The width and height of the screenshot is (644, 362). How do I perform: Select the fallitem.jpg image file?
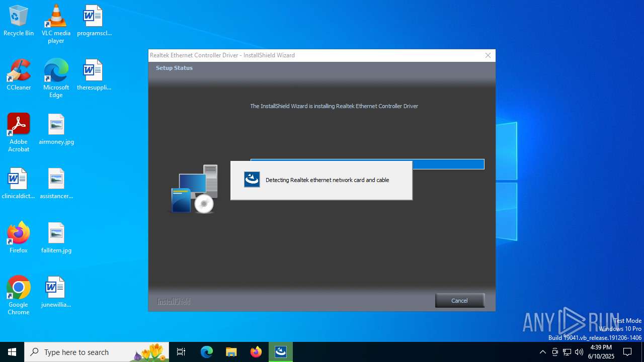[x=56, y=238]
